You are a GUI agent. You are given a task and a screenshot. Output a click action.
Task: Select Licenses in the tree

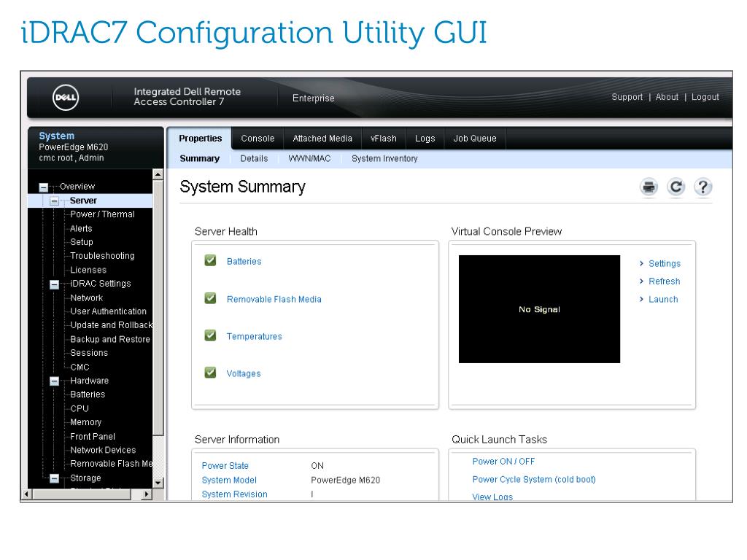88,270
